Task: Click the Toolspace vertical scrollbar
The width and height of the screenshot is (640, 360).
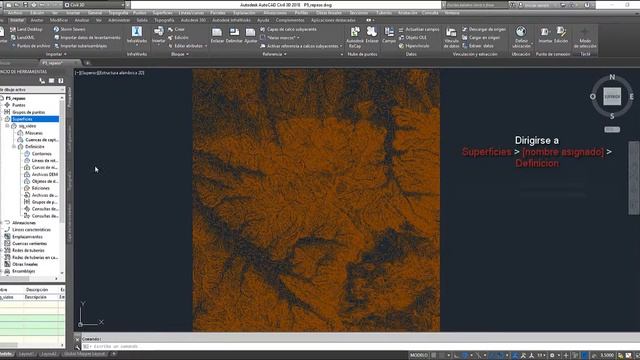Action: pyautogui.click(x=62, y=163)
